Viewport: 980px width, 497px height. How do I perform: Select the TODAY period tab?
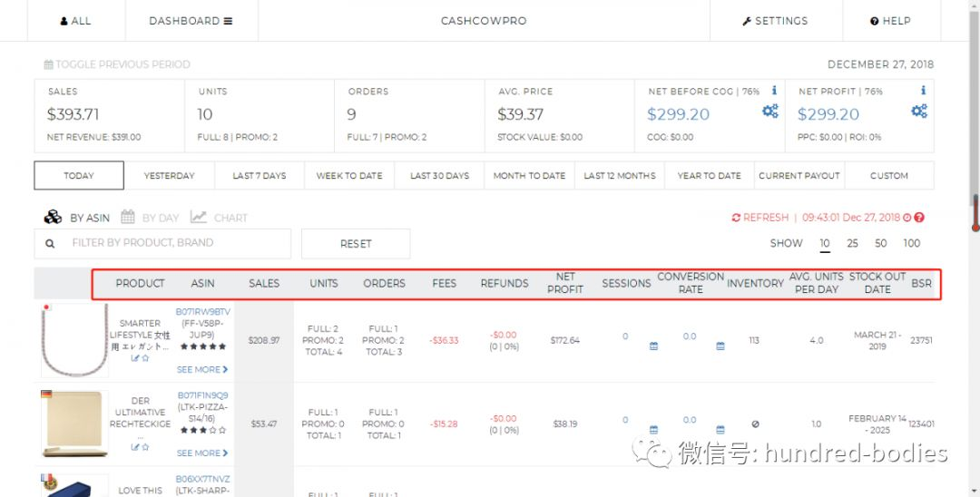tap(79, 175)
